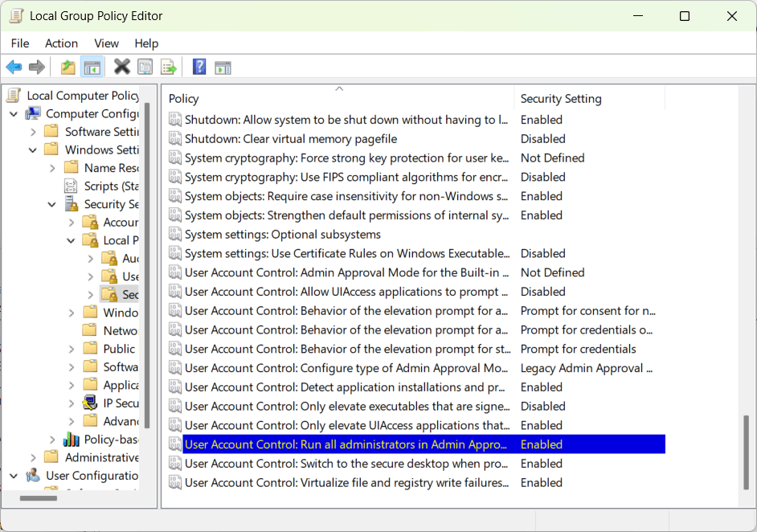Click the tree pane vertical scrollbar thumb

point(147,265)
